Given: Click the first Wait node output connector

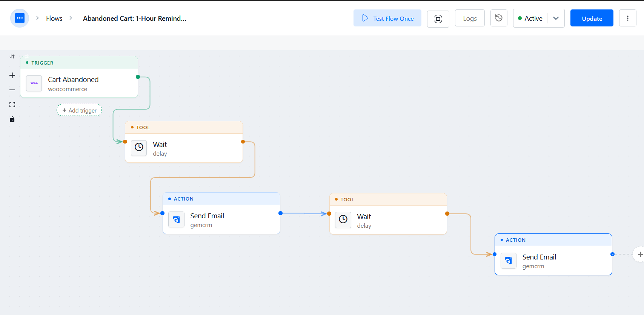Looking at the screenshot, I should coord(243,142).
